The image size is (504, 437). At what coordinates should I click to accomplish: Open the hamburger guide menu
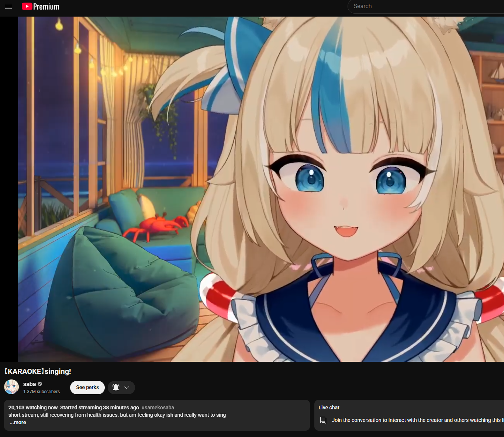8,6
